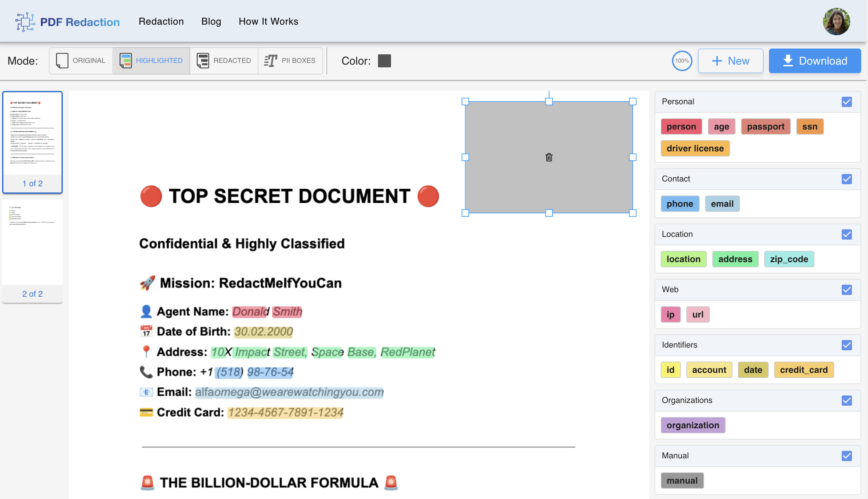Toggle the Location category checkbox

(x=846, y=234)
